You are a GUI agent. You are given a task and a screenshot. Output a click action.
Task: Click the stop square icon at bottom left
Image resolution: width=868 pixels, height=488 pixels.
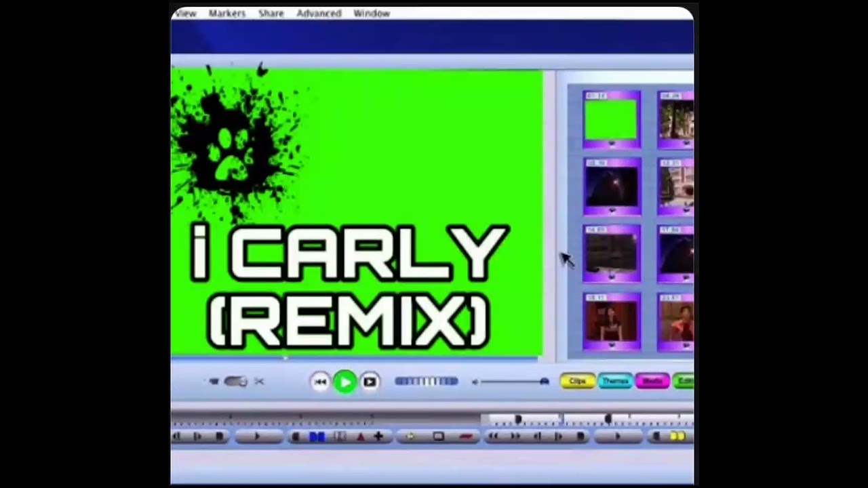pos(220,437)
